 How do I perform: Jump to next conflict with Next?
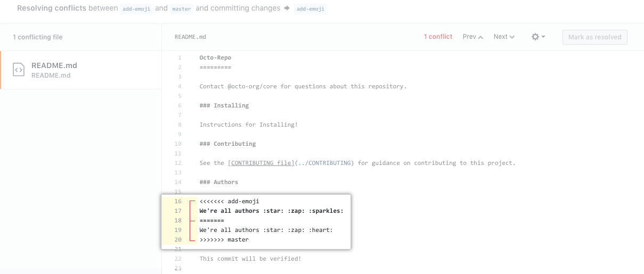point(504,37)
